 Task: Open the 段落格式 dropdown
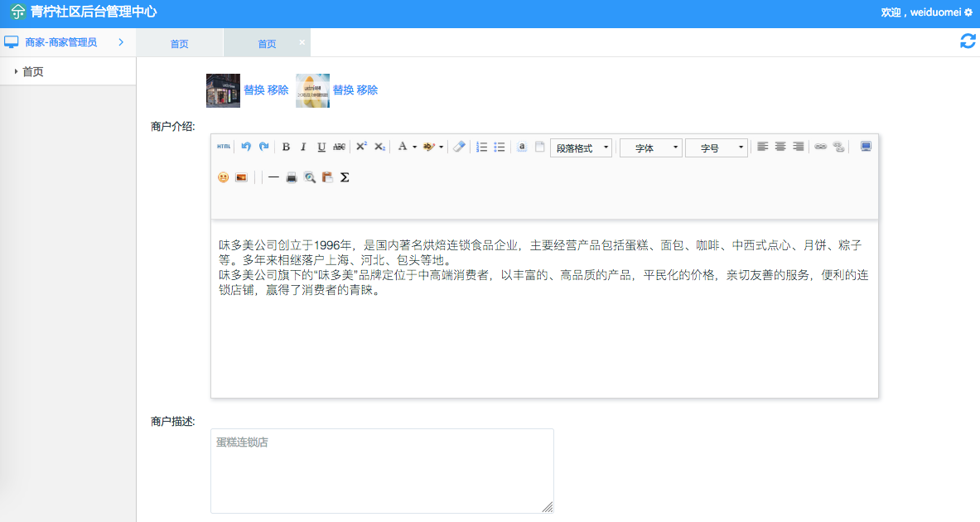(582, 148)
